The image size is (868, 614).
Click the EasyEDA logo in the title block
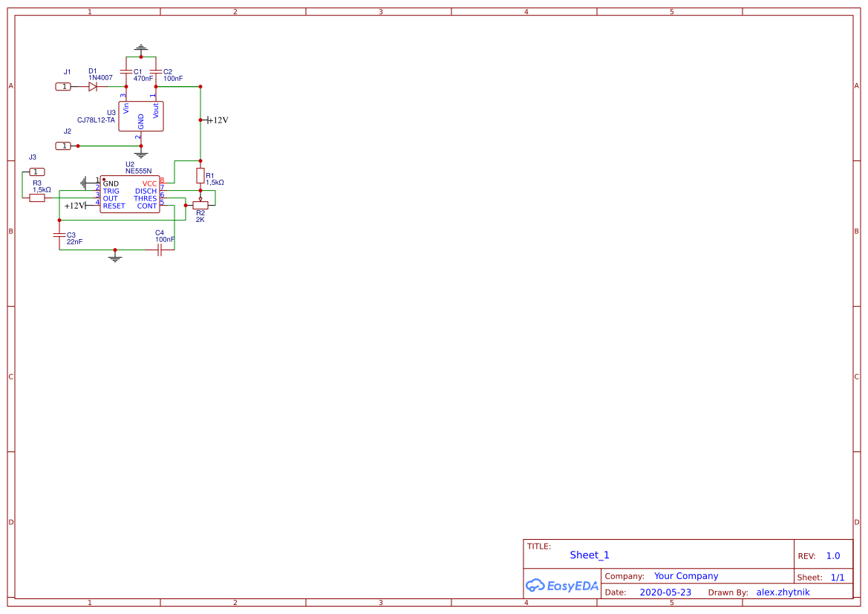(562, 586)
